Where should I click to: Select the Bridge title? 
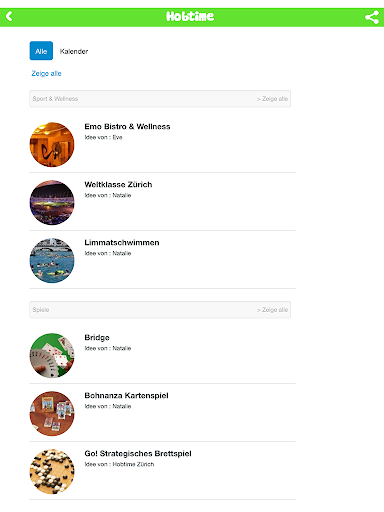pyautogui.click(x=97, y=338)
